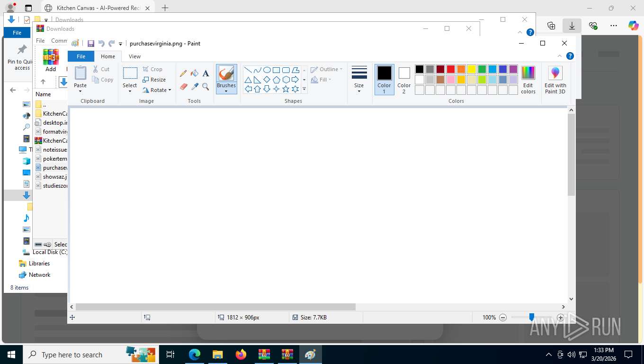
Task: Click the rectangular Select tool icon
Action: pos(130,73)
